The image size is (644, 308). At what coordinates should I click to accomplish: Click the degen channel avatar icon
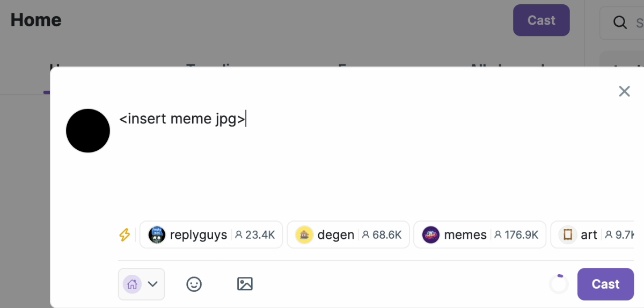click(304, 234)
